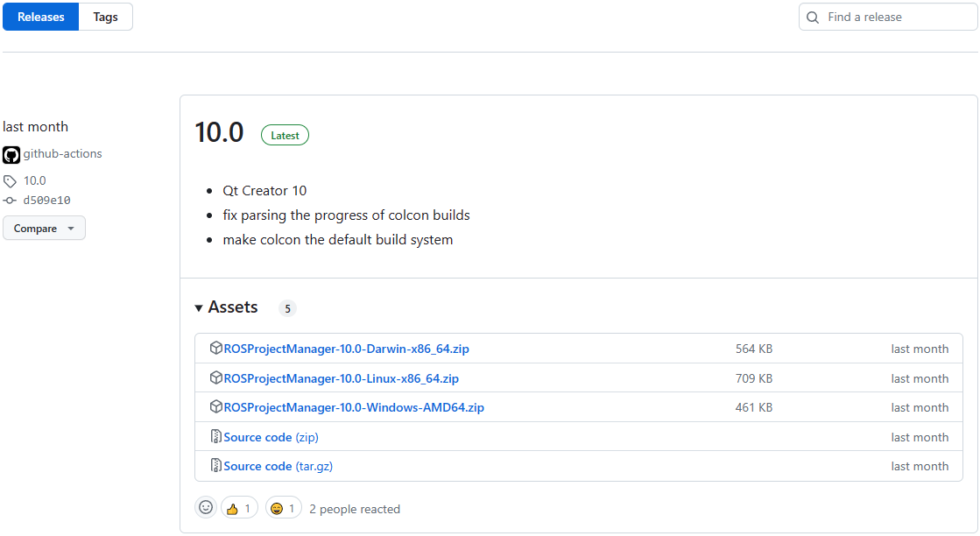Image resolution: width=980 pixels, height=536 pixels.
Task: Click the 2 people reacted text
Action: [355, 509]
